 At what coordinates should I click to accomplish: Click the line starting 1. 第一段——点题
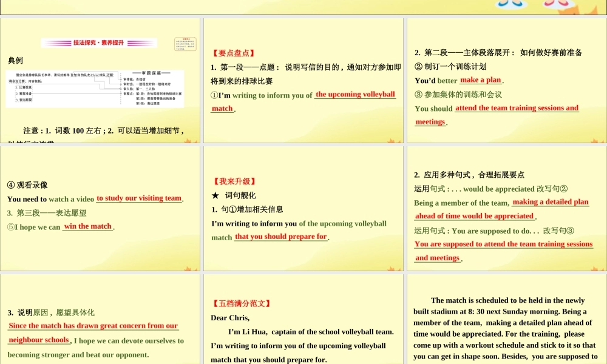tap(306, 67)
